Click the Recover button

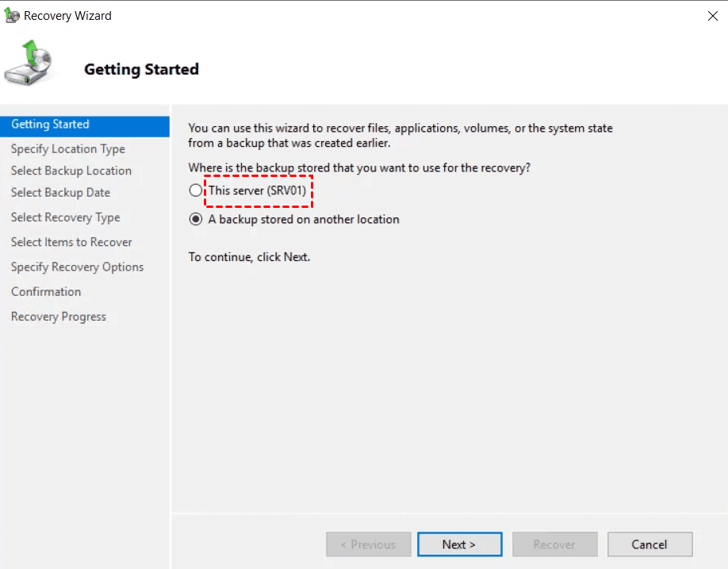[554, 544]
